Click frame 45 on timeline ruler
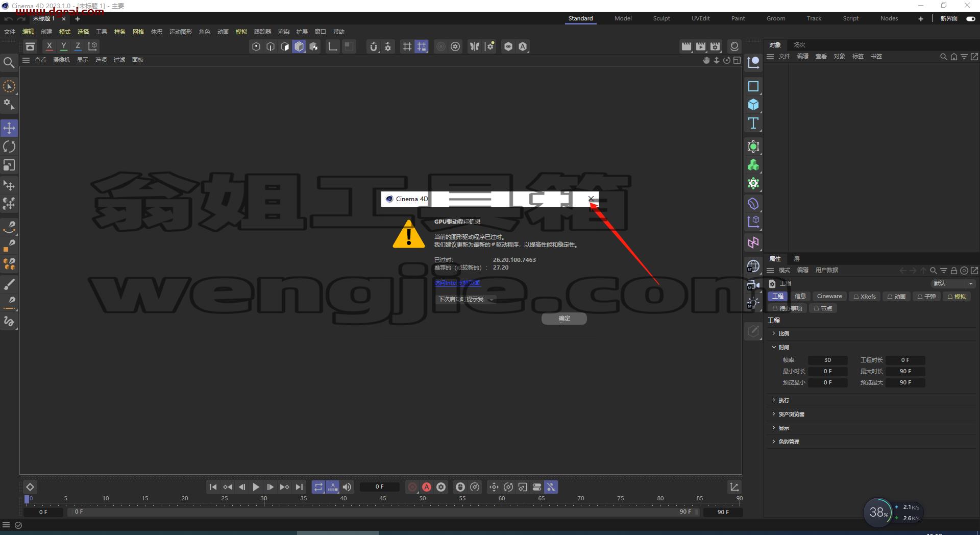This screenshot has height=535, width=980. click(x=383, y=499)
